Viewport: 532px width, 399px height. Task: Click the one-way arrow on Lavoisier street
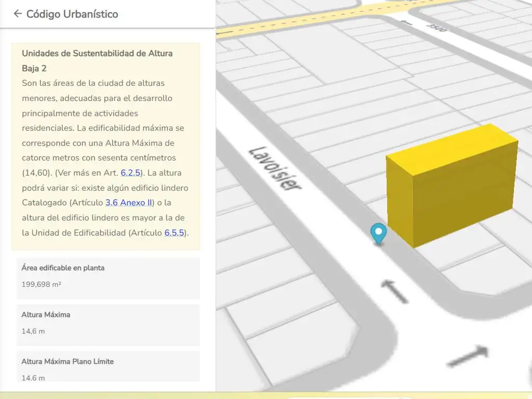[394, 291]
